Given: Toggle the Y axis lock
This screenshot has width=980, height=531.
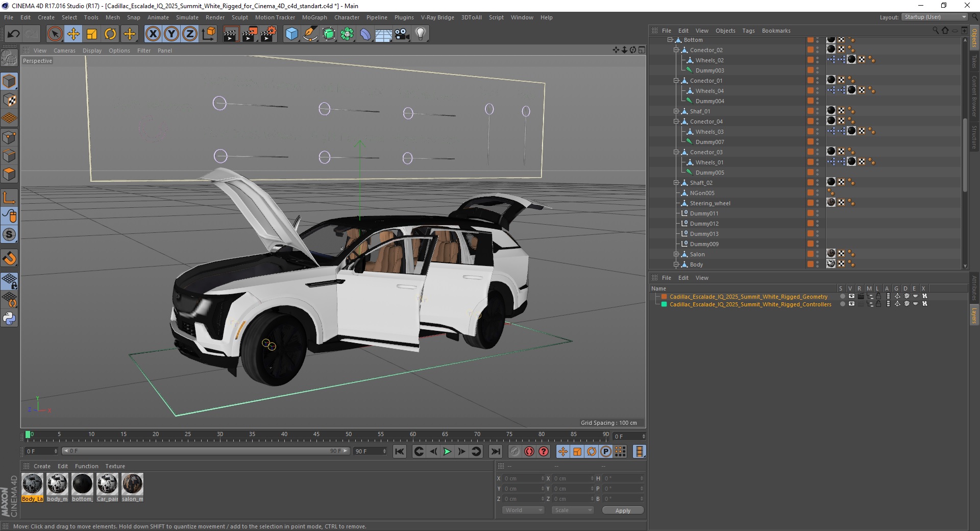Looking at the screenshot, I should (171, 34).
